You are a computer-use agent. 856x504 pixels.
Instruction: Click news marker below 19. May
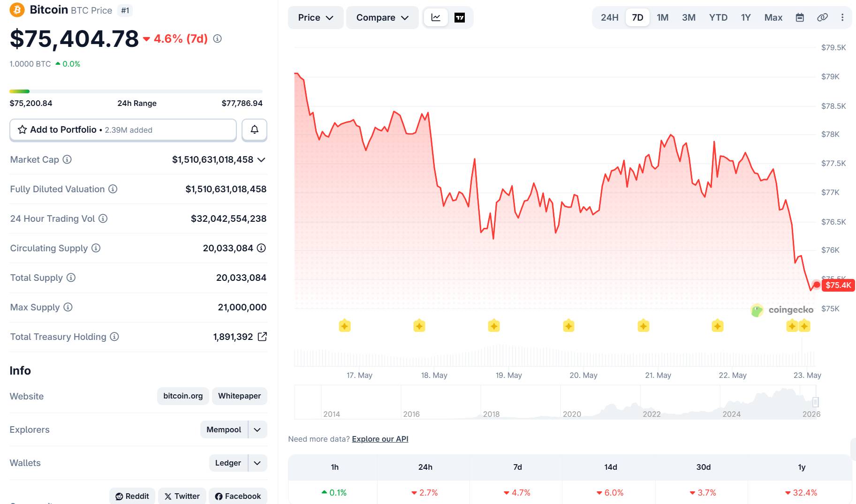tap(494, 325)
